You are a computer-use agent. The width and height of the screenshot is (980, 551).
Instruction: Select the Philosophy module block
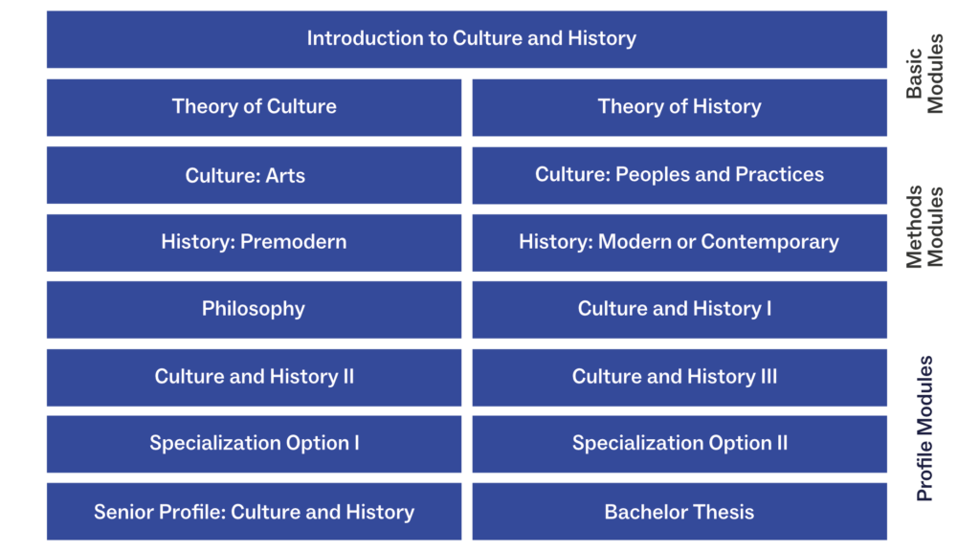pos(254,310)
